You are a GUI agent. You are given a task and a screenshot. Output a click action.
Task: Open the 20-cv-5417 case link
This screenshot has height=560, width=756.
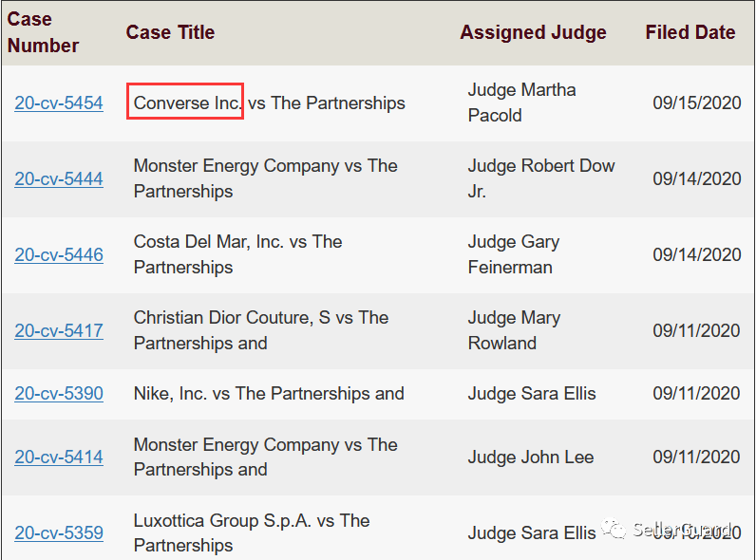click(x=59, y=330)
